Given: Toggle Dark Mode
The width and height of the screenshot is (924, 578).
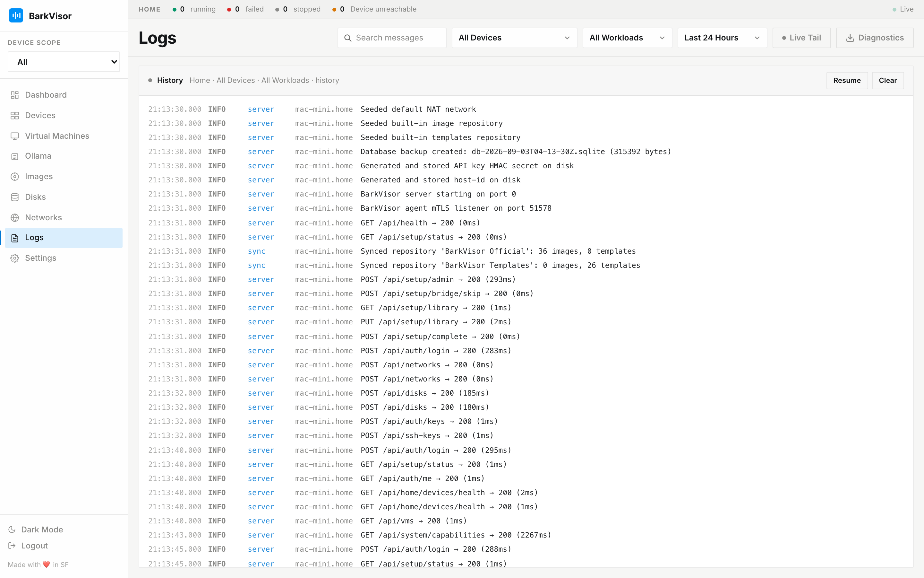Looking at the screenshot, I should click(x=36, y=530).
